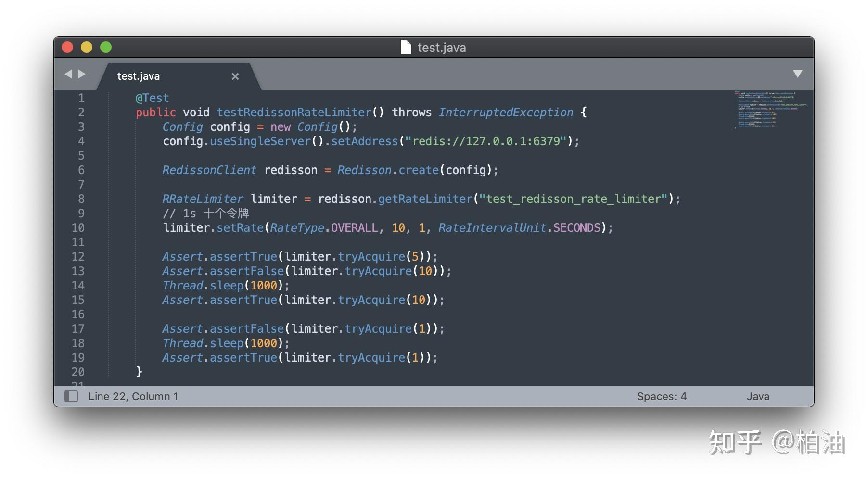
Task: Click the document icon in title bar
Action: (406, 47)
